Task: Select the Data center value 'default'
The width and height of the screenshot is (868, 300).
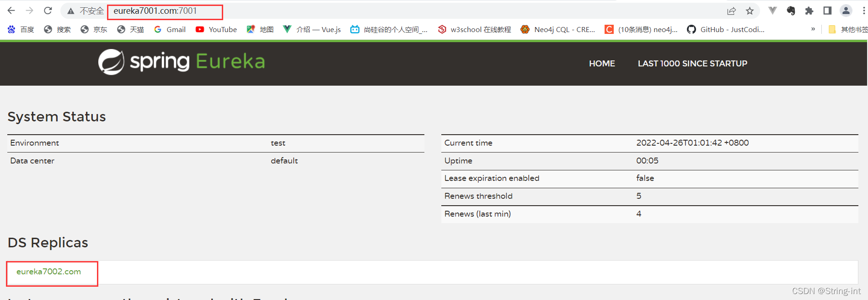Action: coord(284,161)
